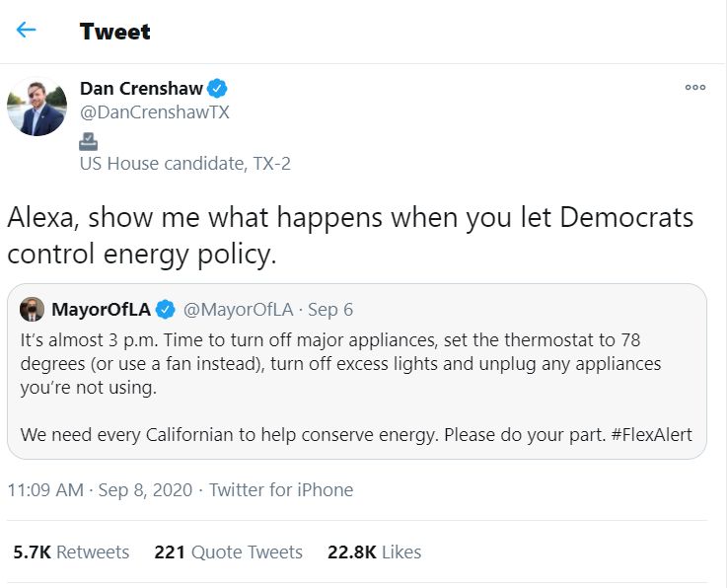Open the MayorOfLA display name in quoted tweet
728x588 pixels.
pyautogui.click(x=101, y=309)
